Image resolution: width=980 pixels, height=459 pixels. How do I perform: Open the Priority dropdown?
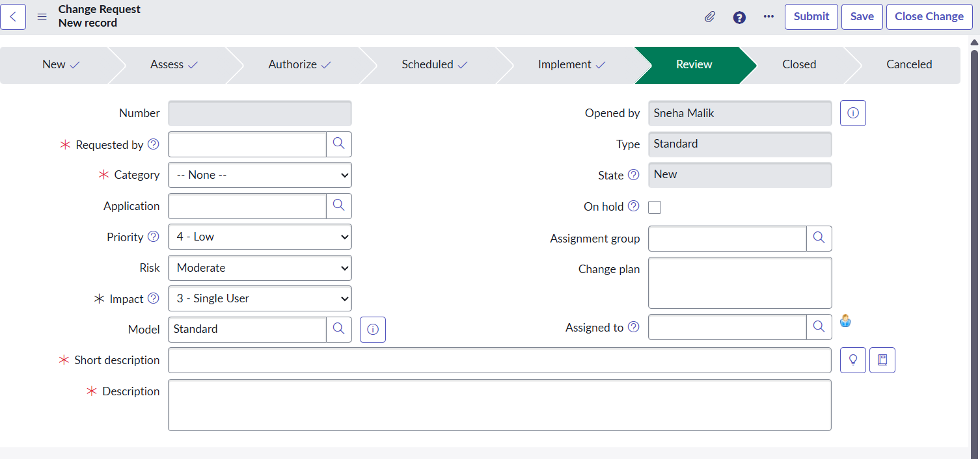coord(260,237)
